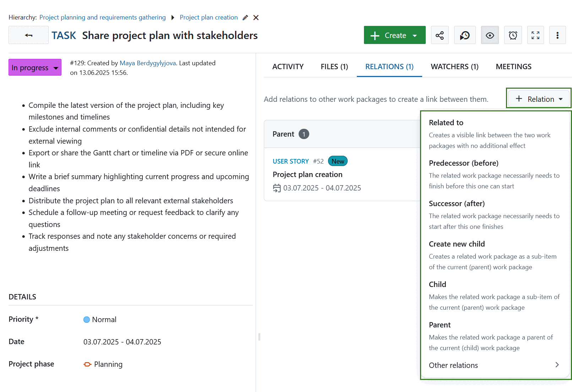Open the more actions kebab menu
This screenshot has height=392, width=572.
[557, 35]
